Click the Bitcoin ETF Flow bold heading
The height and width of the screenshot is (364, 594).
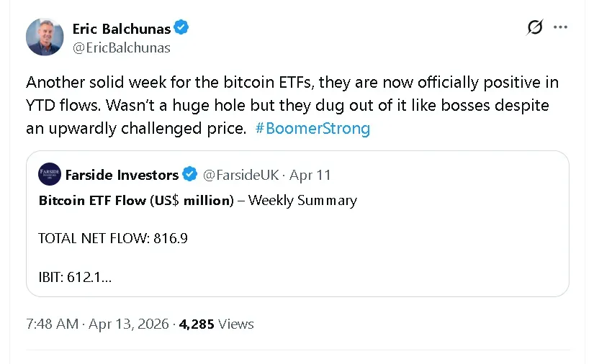pyautogui.click(x=136, y=200)
